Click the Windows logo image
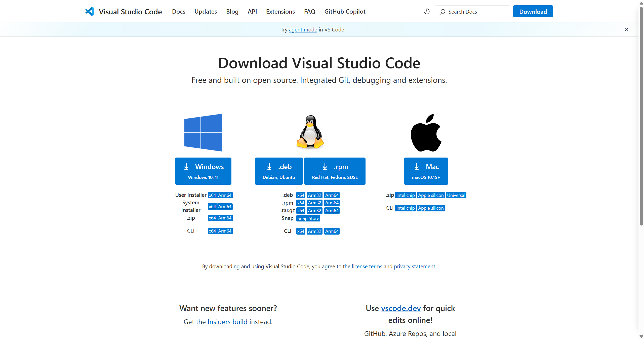 click(203, 133)
